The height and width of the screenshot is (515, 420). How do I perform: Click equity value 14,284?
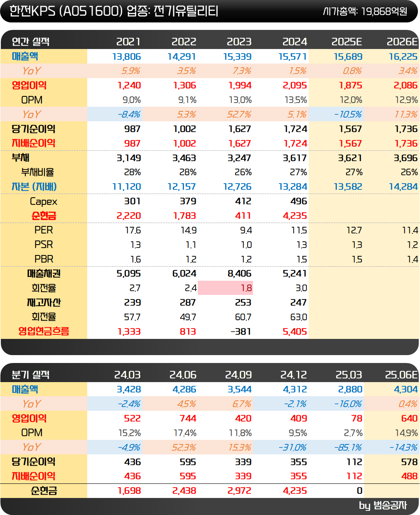pyautogui.click(x=403, y=187)
